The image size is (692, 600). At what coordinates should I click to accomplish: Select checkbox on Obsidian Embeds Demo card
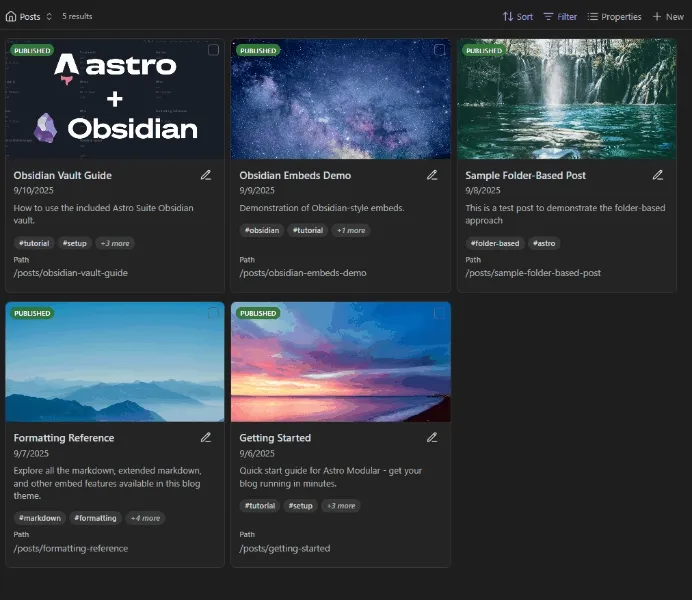click(439, 50)
